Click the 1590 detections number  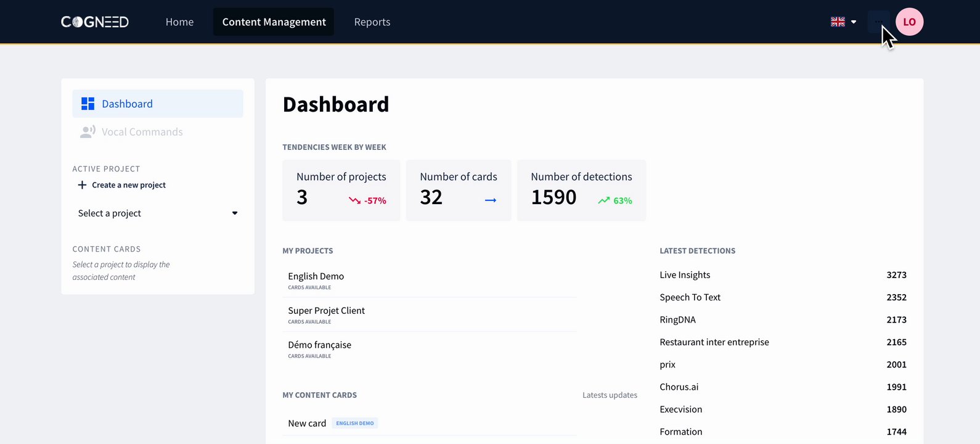coord(553,197)
